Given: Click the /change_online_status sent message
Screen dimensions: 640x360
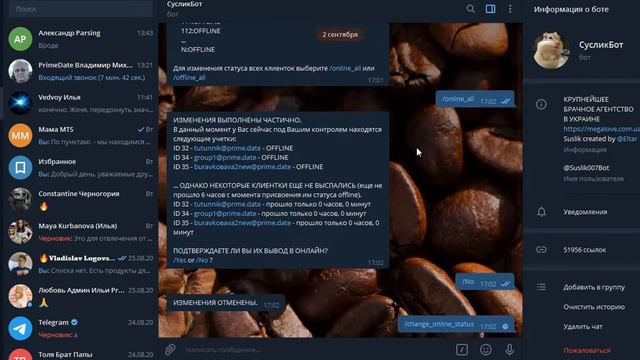Looking at the screenshot, I should [x=456, y=324].
